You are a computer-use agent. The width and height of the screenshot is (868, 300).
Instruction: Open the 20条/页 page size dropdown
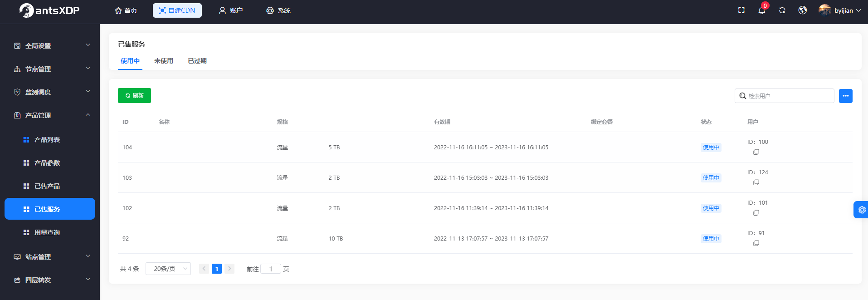click(168, 269)
